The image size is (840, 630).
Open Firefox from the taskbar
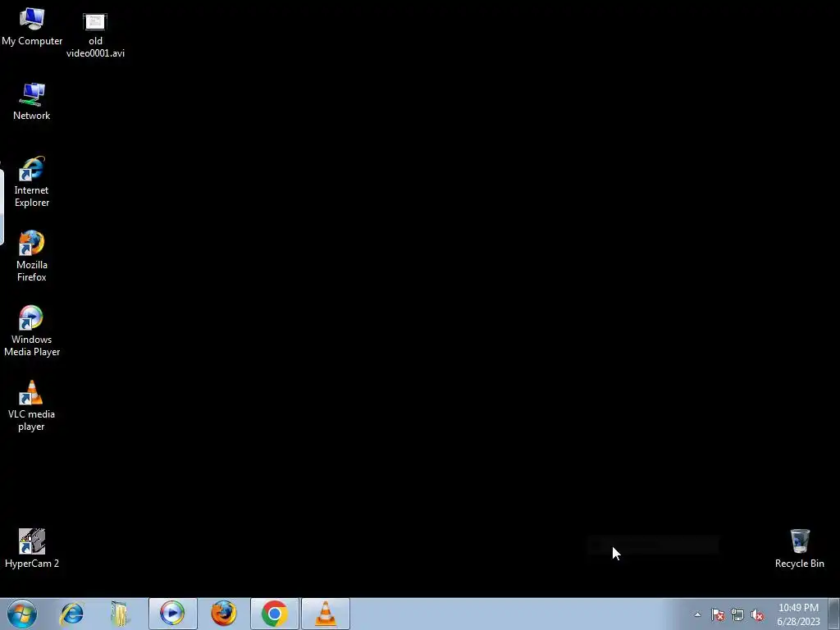click(223, 614)
